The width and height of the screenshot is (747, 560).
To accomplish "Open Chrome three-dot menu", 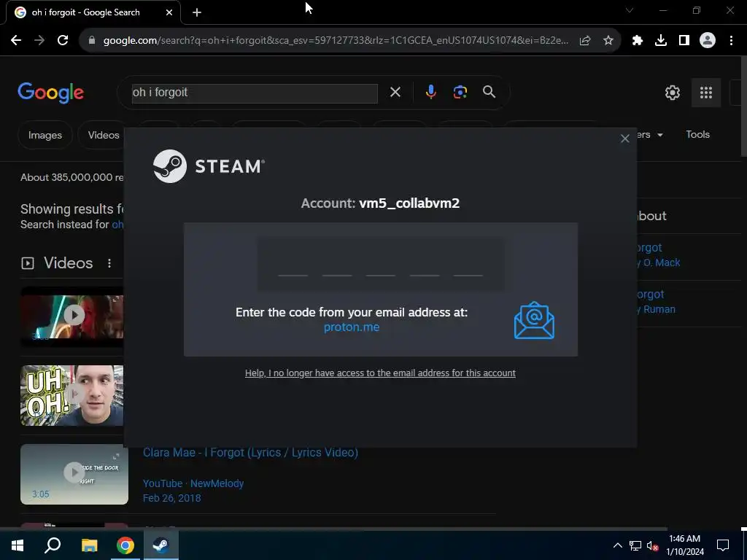I will coord(731,41).
